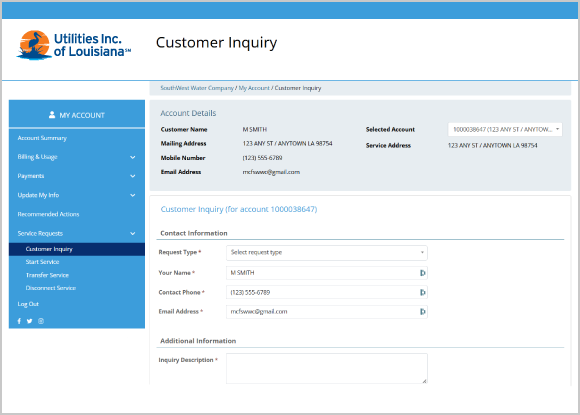Open Account Summary in the sidebar
Screen dimensions: 580x415
pos(42,138)
